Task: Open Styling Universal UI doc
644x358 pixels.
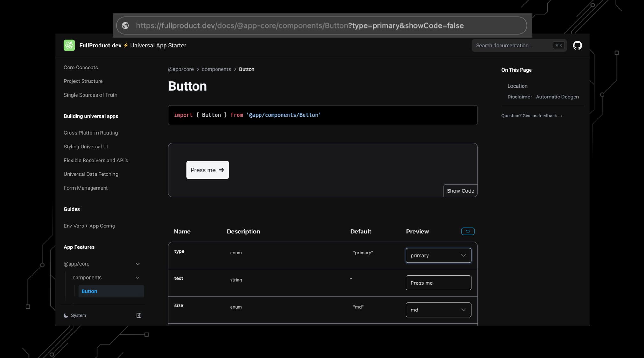Action: [86, 147]
